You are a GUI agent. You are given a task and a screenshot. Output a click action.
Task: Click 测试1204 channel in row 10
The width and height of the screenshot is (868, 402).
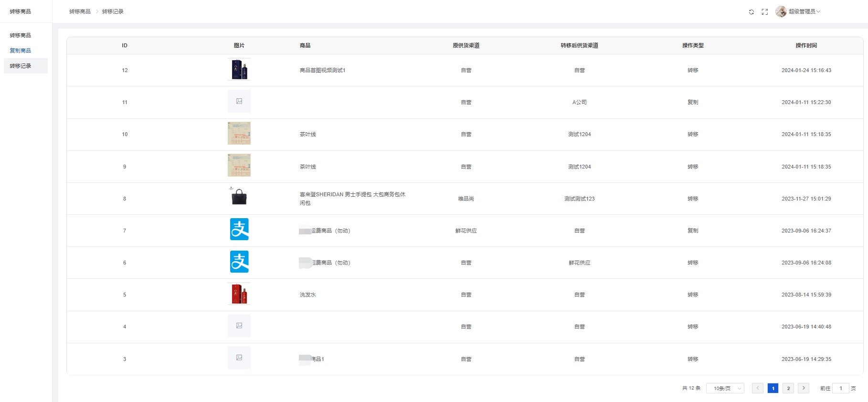pos(580,135)
